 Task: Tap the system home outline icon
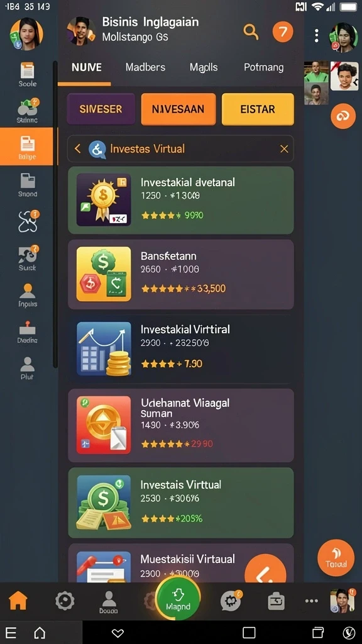click(40, 633)
